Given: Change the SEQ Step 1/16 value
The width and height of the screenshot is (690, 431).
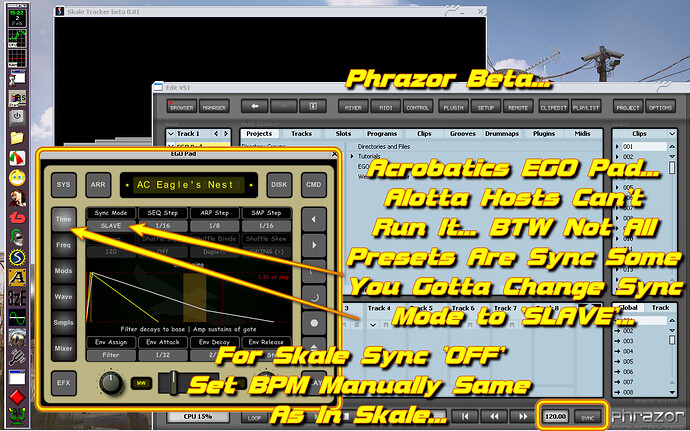Looking at the screenshot, I should tap(163, 226).
